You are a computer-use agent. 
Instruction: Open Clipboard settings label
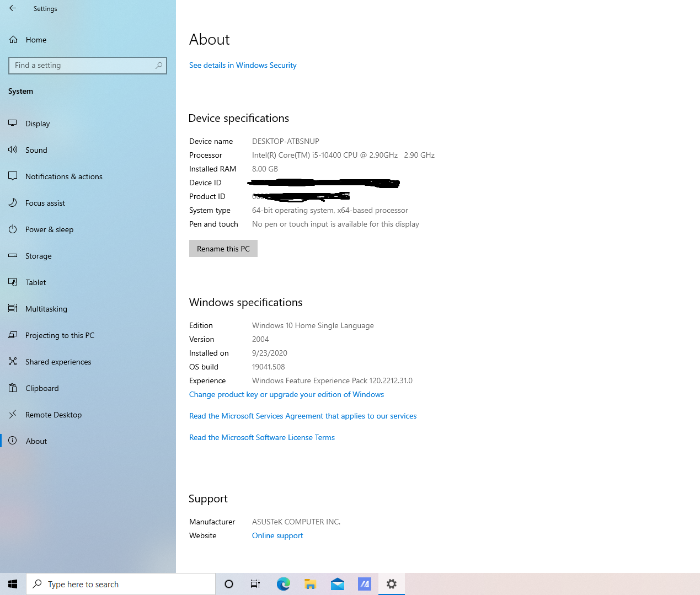[x=42, y=388]
